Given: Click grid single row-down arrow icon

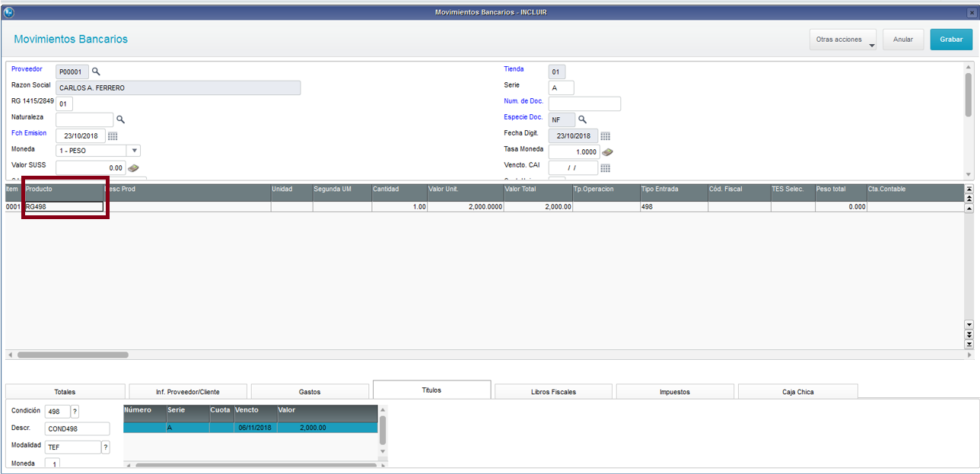Looking at the screenshot, I should tap(969, 325).
